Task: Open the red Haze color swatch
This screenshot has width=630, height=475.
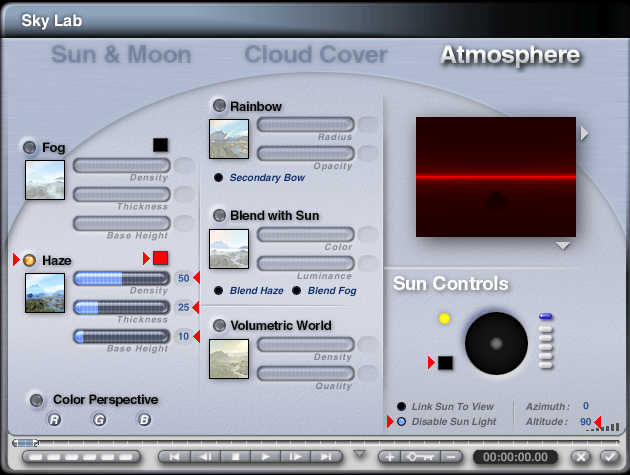Action: coord(160,258)
